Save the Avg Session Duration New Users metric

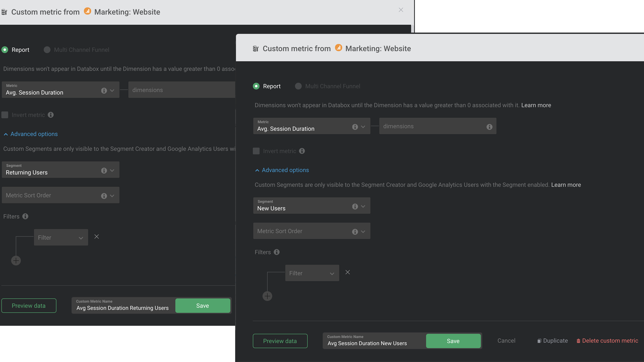pos(453,341)
